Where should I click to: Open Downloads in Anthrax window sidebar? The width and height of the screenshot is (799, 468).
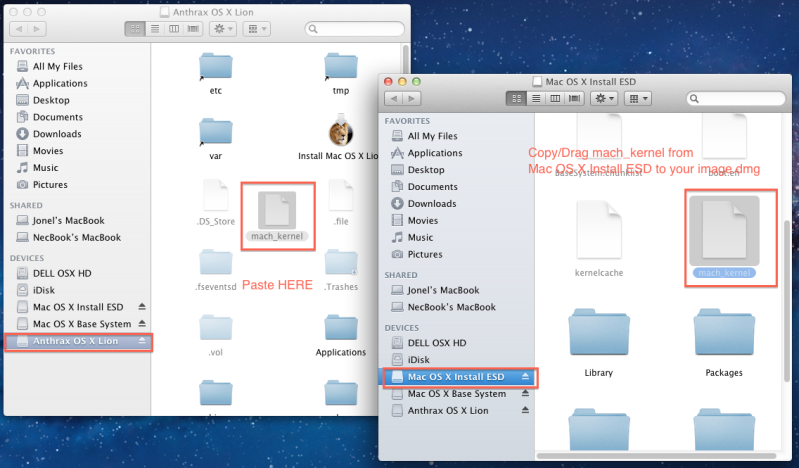(57, 134)
